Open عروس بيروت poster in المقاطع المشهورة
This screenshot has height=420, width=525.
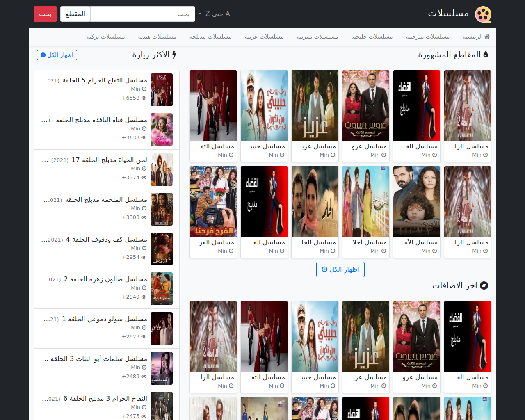366,105
